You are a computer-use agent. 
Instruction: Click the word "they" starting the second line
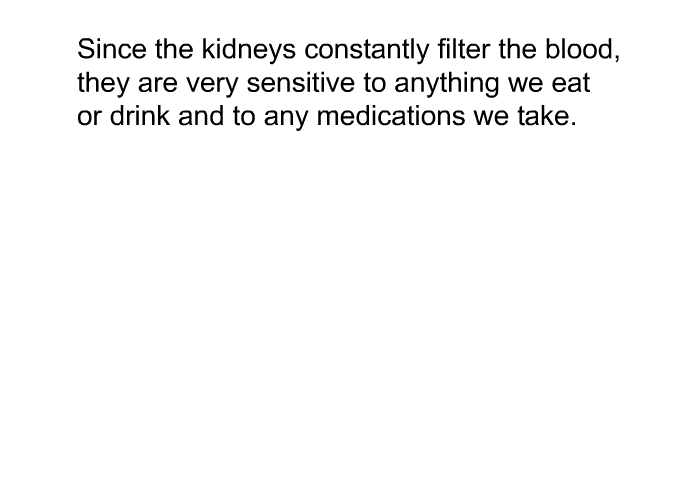[103, 83]
